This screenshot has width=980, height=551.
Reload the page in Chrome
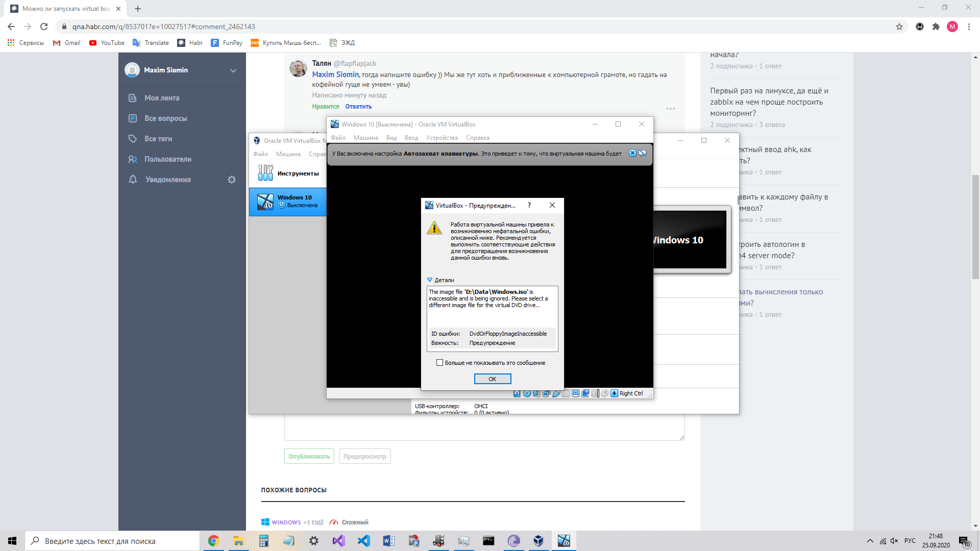[x=44, y=27]
